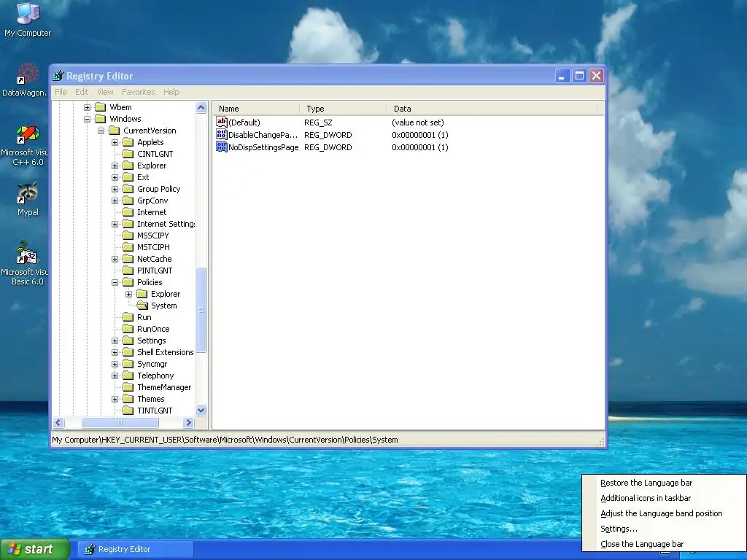The image size is (747, 560).
Task: Click tree vertical scrollbar down arrow
Action: [201, 410]
